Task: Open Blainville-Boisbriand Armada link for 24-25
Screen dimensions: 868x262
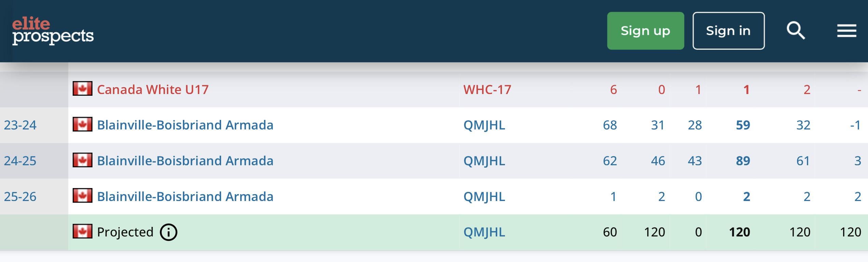Action: (x=185, y=161)
